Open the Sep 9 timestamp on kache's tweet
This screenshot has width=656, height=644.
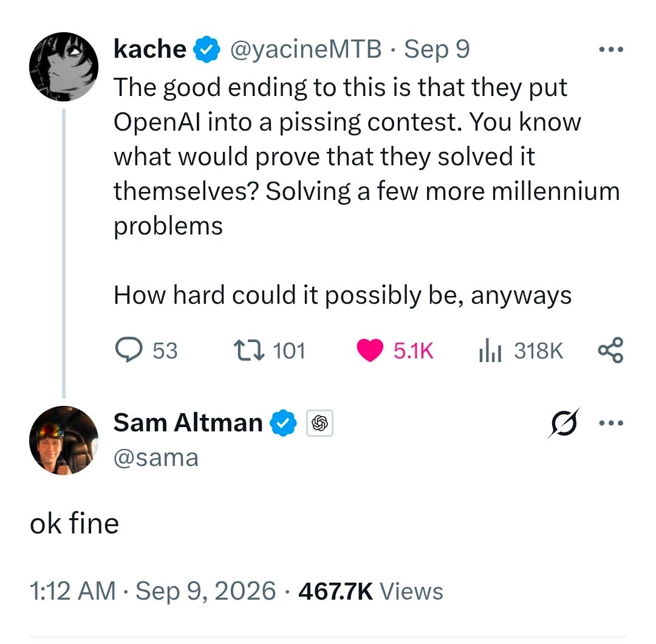(x=437, y=49)
